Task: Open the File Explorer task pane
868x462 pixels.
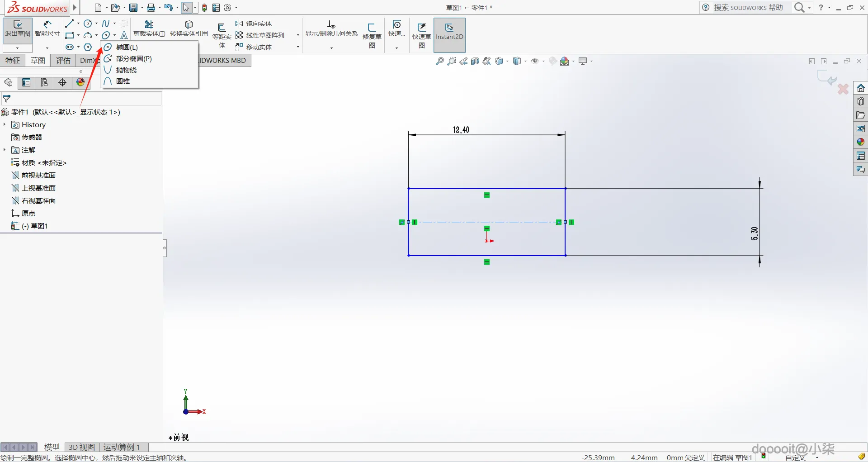Action: [x=861, y=115]
